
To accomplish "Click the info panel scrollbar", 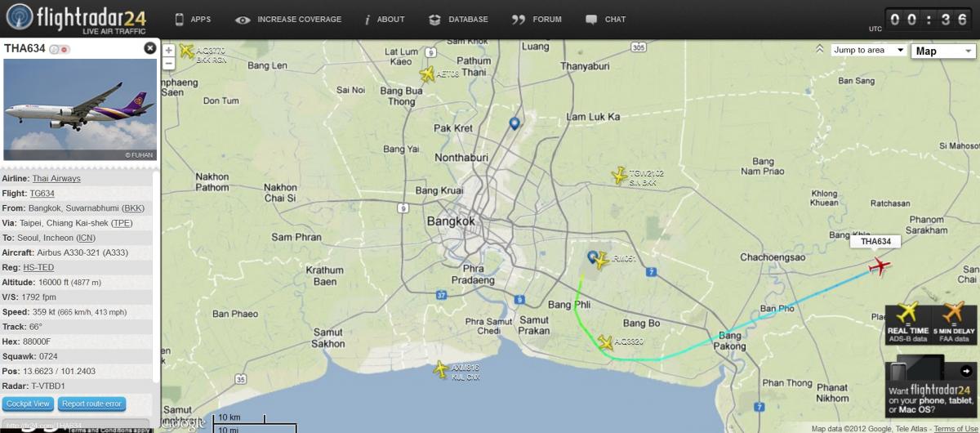I will click(x=157, y=278).
